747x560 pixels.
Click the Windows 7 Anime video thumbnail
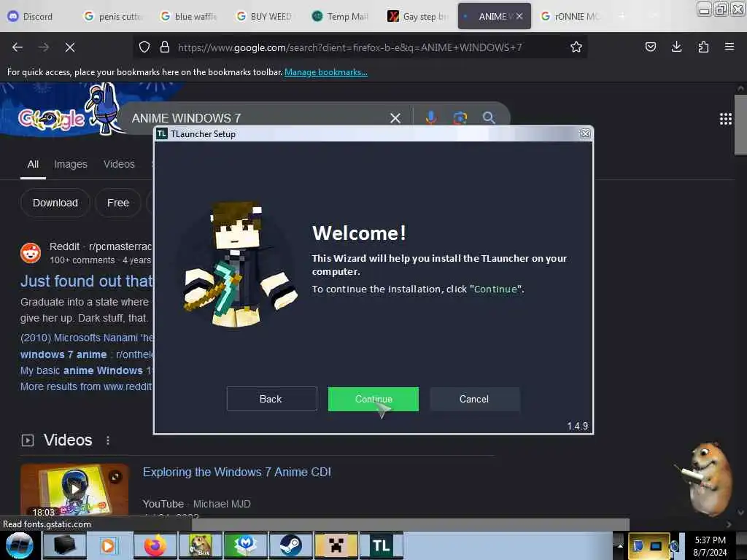pyautogui.click(x=74, y=489)
